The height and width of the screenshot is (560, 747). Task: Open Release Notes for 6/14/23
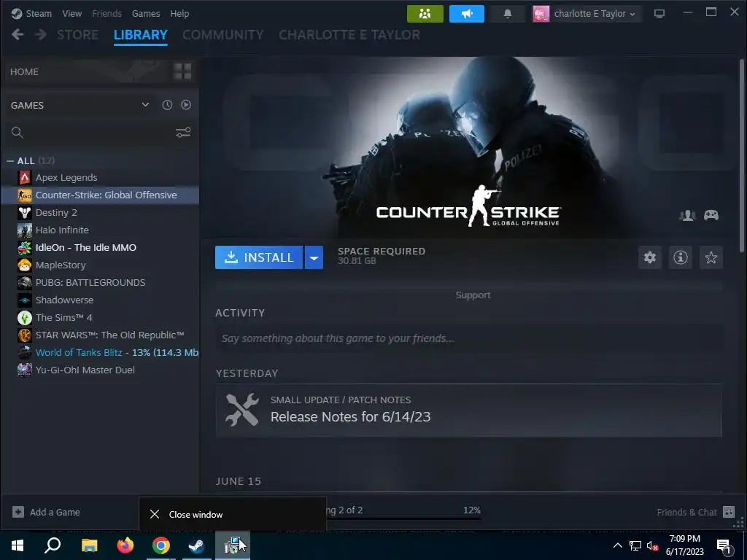(x=469, y=411)
